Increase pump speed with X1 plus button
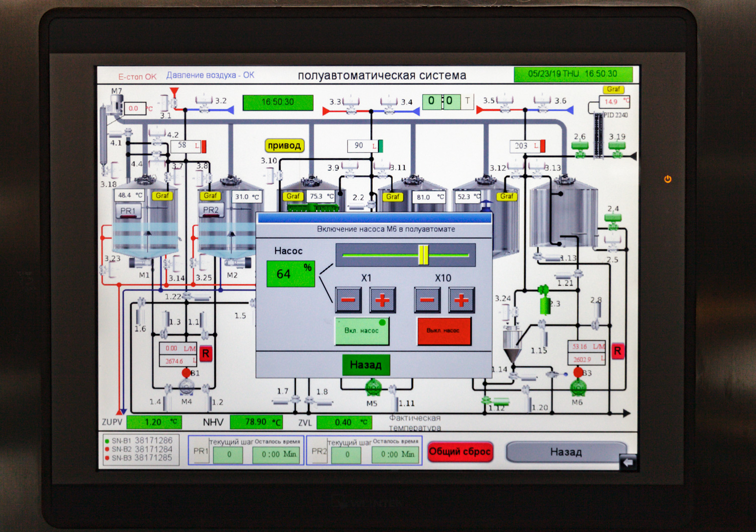This screenshot has height=532, width=756. (x=383, y=300)
